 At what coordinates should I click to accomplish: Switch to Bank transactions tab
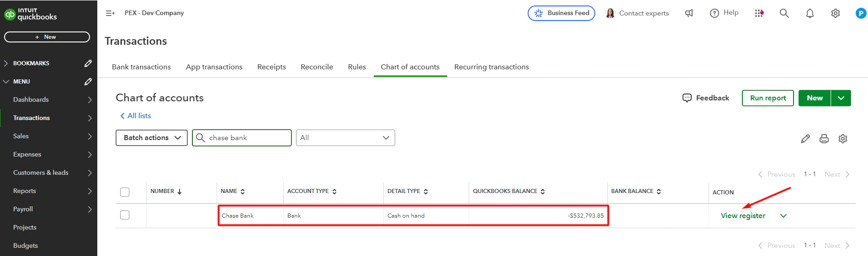[x=141, y=67]
